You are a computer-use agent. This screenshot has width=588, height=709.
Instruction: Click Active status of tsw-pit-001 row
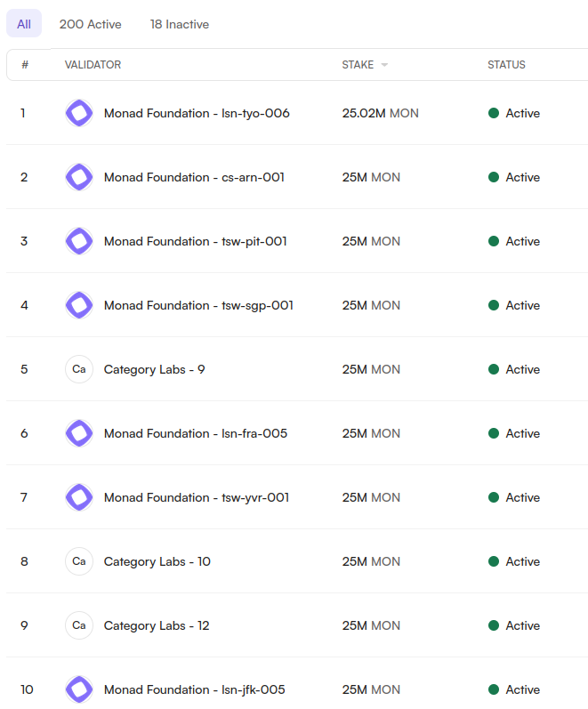514,241
